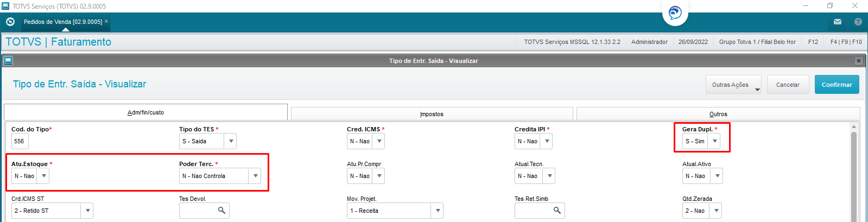Click the Confirmar button
Screen dimensions: 868x222
pos(837,85)
